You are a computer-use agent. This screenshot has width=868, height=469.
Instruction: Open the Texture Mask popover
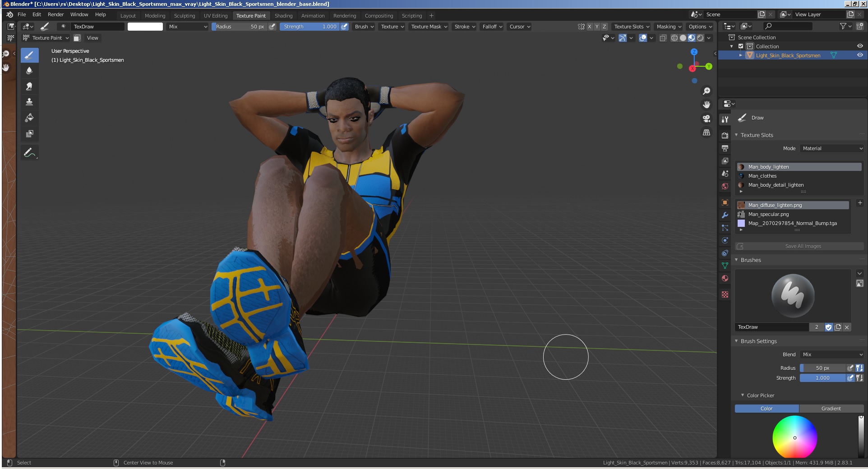[429, 27]
